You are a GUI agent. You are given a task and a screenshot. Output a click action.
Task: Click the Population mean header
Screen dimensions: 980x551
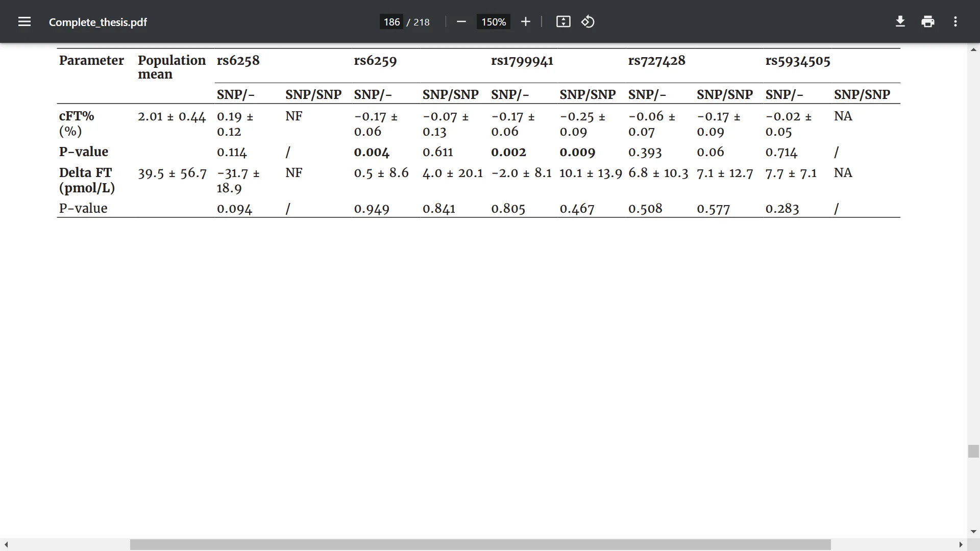tap(171, 67)
